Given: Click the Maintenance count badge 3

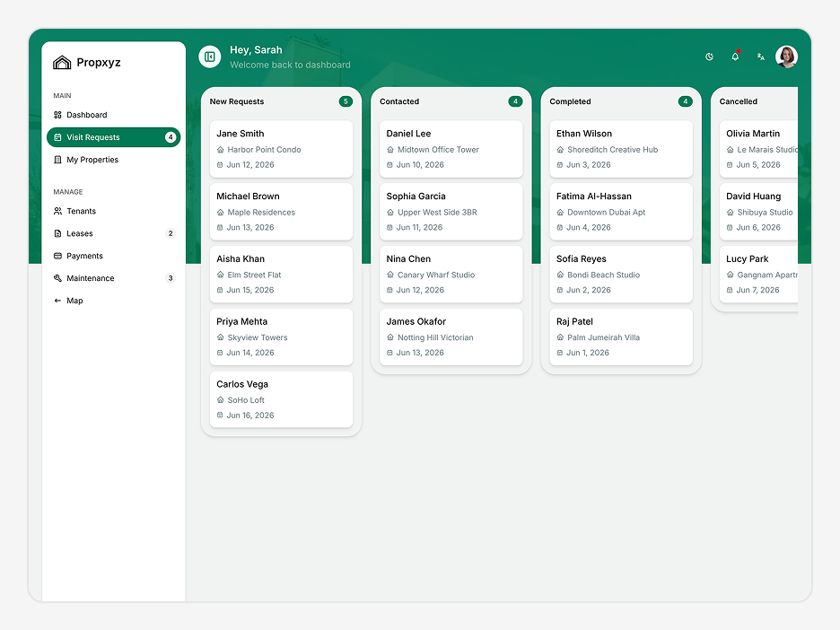Looking at the screenshot, I should tap(171, 278).
